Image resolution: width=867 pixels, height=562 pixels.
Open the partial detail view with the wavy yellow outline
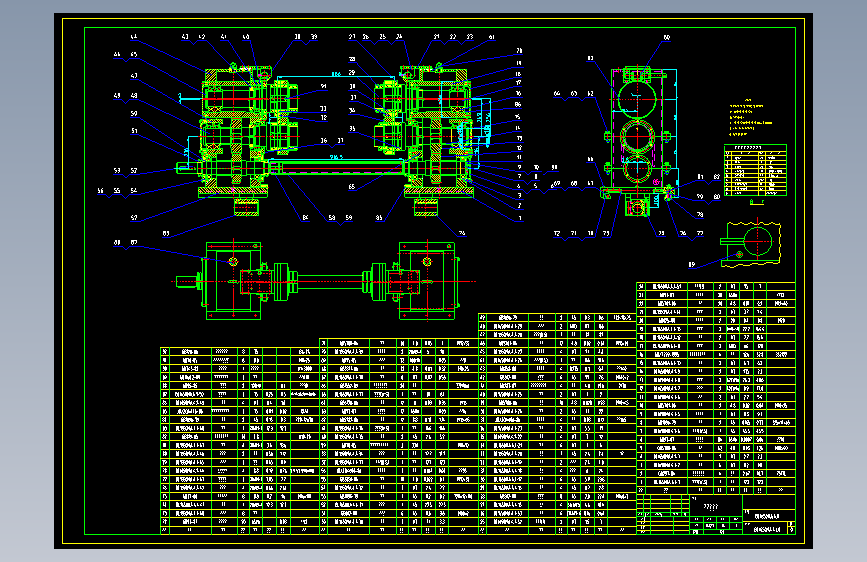[x=751, y=244]
